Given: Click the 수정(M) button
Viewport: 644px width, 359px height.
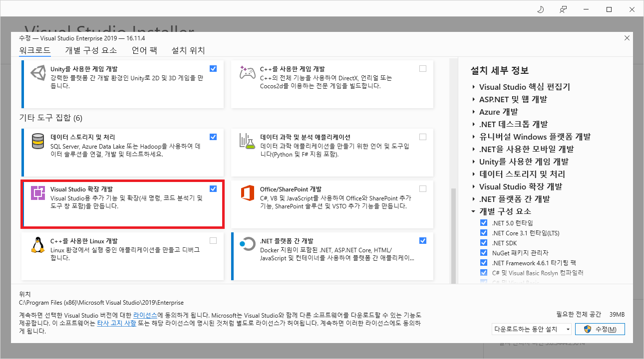Looking at the screenshot, I should [600, 329].
